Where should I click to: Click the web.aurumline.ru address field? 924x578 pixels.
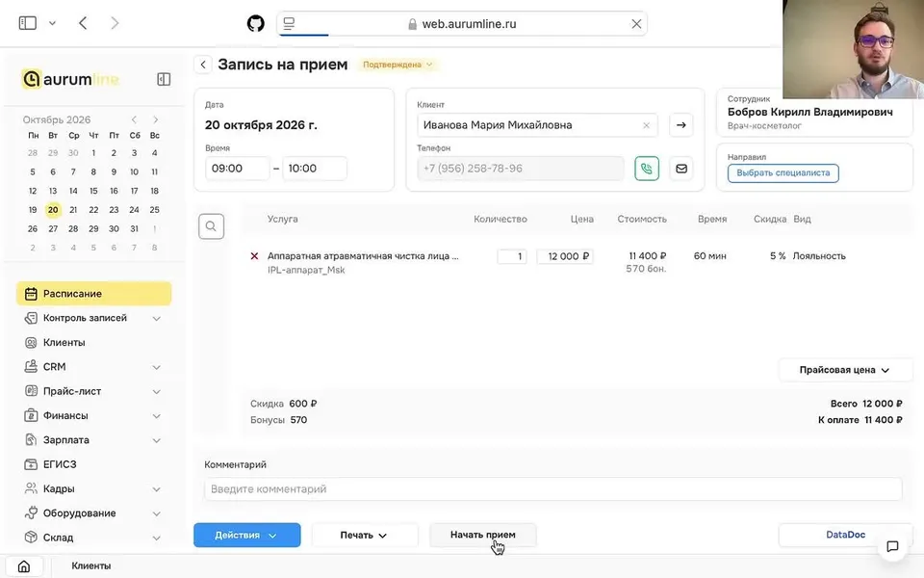click(463, 23)
